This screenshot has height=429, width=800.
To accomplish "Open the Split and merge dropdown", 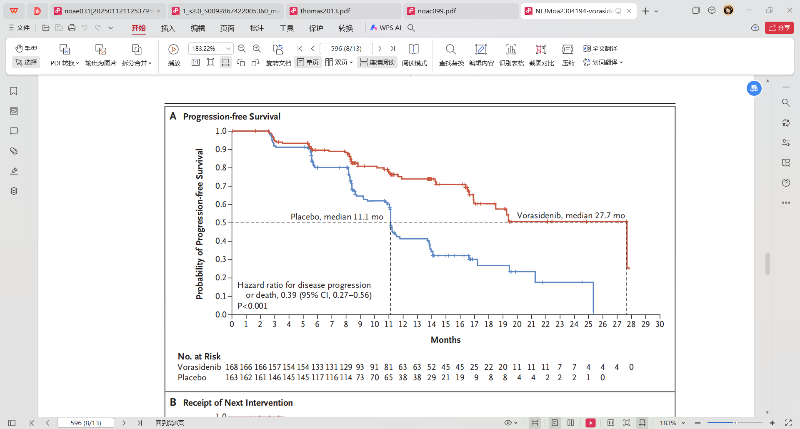I will [136, 55].
